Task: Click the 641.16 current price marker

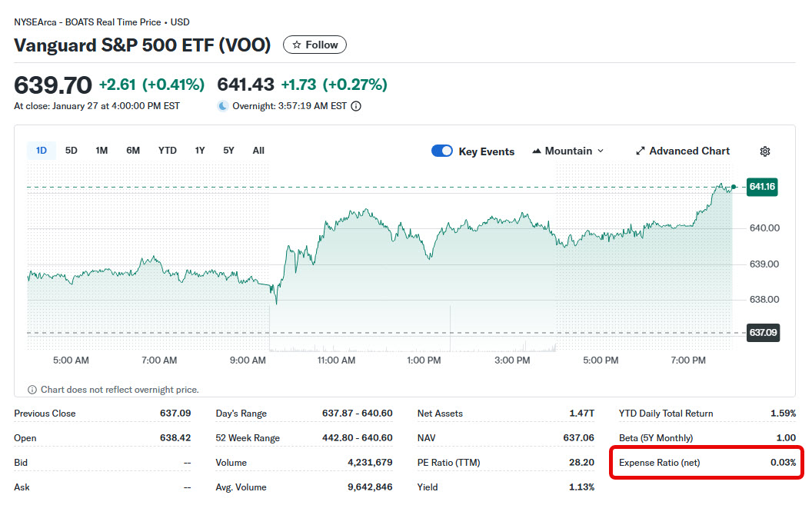Action: (762, 187)
